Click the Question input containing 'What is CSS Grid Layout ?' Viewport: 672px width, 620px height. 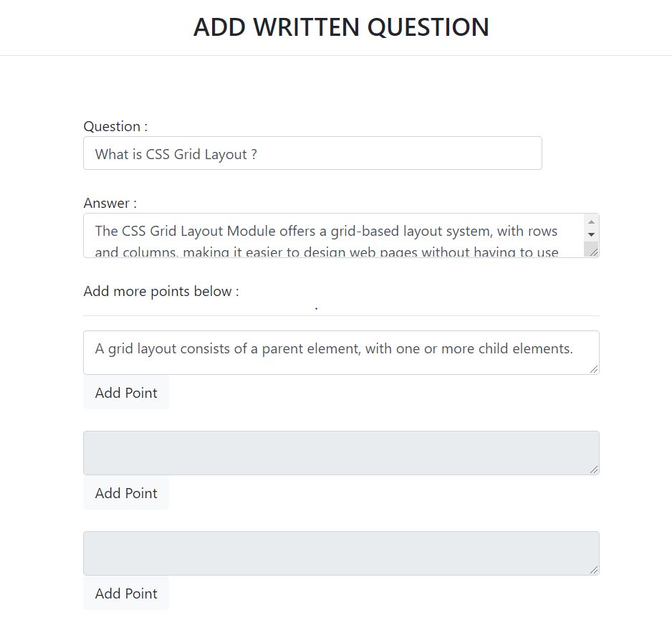pos(312,153)
